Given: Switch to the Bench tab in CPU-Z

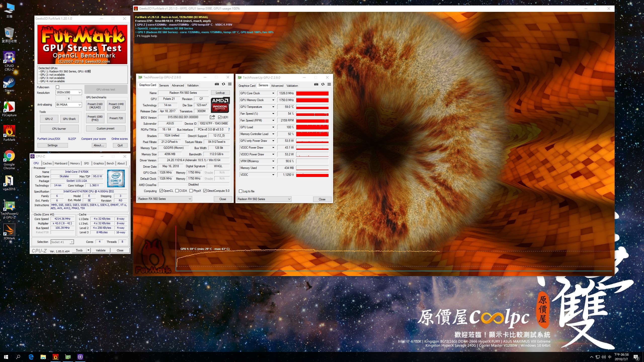Looking at the screenshot, I should [x=110, y=163].
